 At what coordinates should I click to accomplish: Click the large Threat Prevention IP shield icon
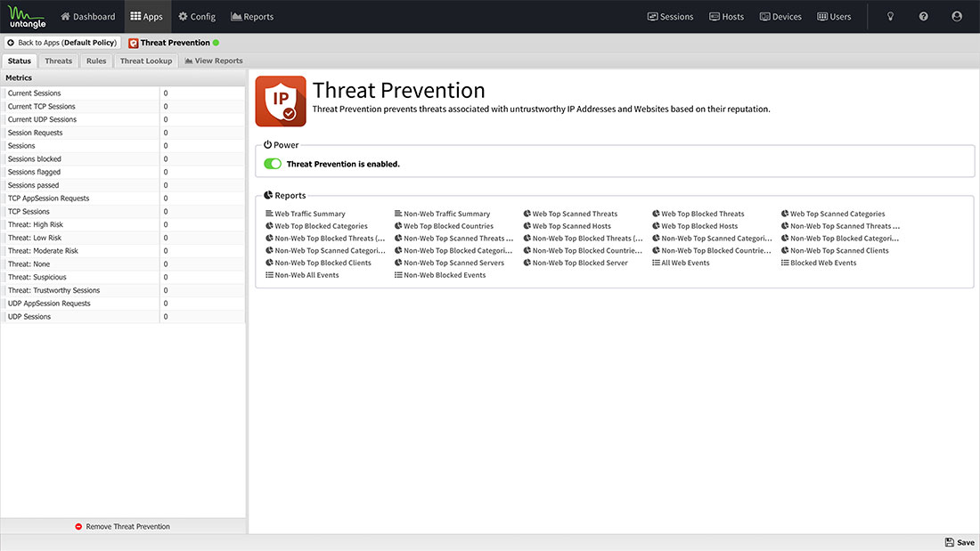(x=281, y=101)
